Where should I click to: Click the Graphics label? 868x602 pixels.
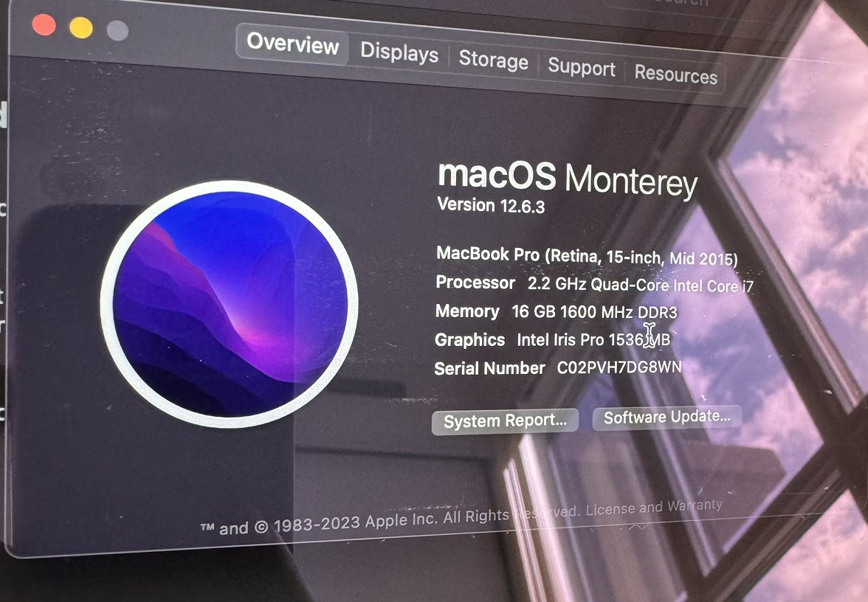coord(469,339)
